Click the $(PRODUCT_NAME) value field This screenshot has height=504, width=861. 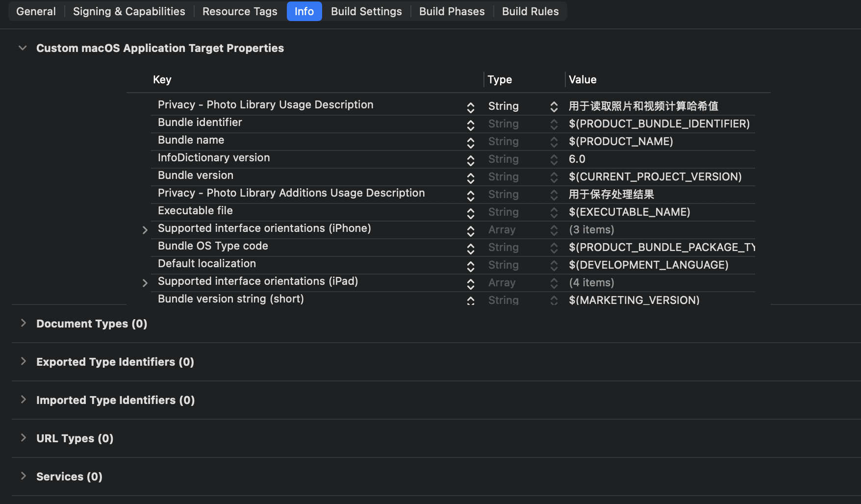click(621, 142)
